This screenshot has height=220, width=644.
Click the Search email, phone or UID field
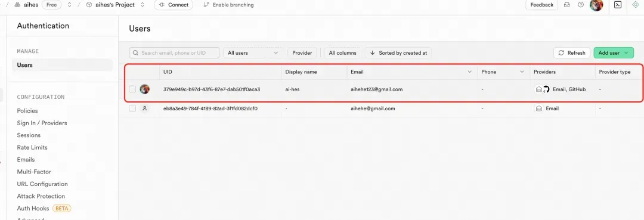(x=174, y=53)
